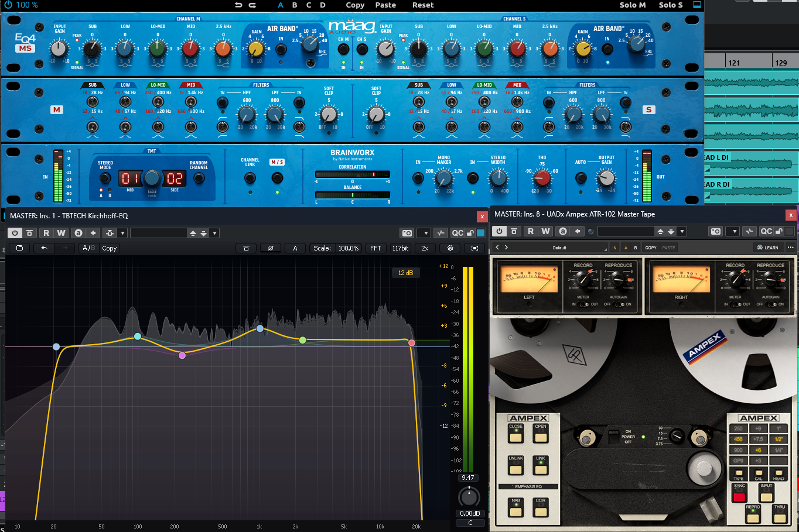Toggle the left channel AUTOGAIN switch
Screen dimensions: 799x532
[x=619, y=304]
